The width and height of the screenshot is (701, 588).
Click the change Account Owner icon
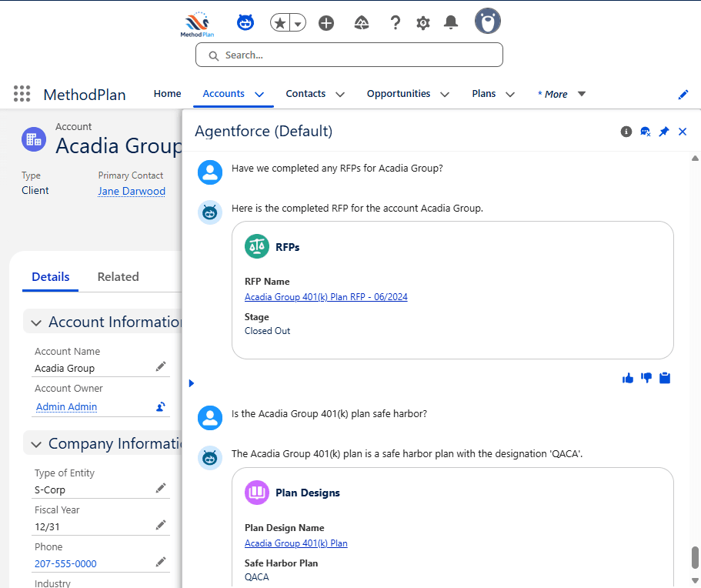tap(161, 406)
